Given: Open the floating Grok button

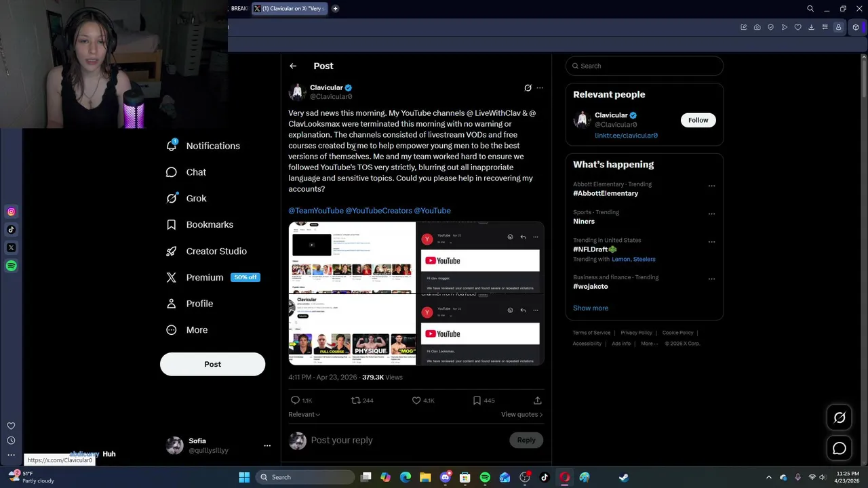Looking at the screenshot, I should pos(840,418).
